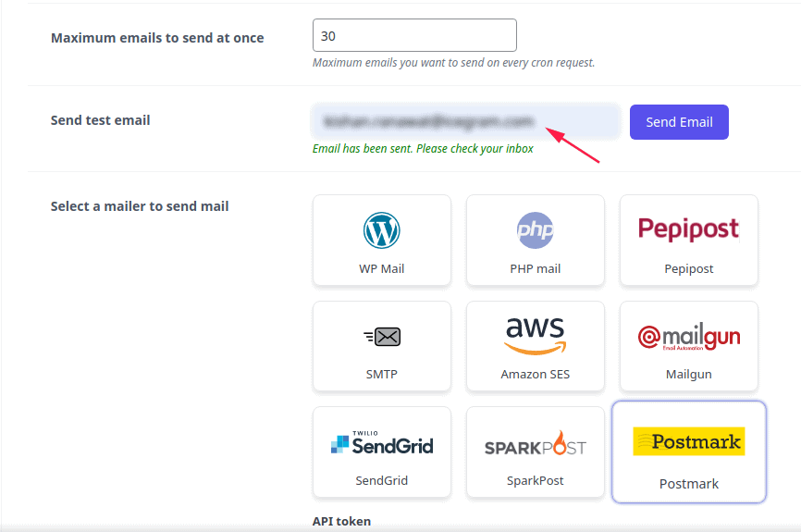
Task: Choose the PHP mail logo icon
Action: click(x=535, y=230)
